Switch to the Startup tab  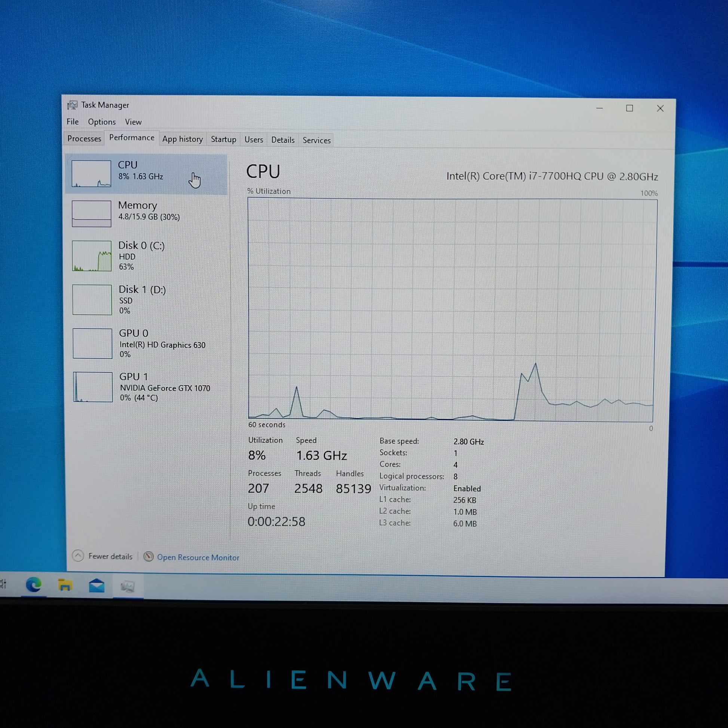[223, 140]
